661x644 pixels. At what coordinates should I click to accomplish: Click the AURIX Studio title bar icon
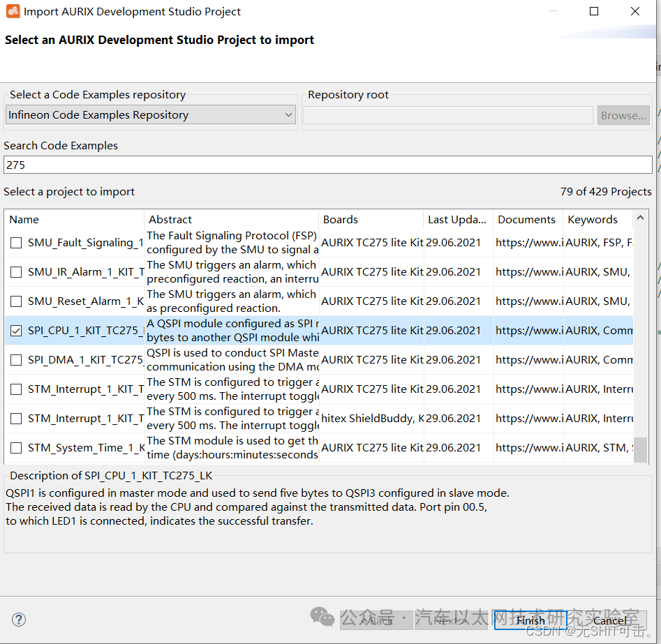[x=13, y=11]
